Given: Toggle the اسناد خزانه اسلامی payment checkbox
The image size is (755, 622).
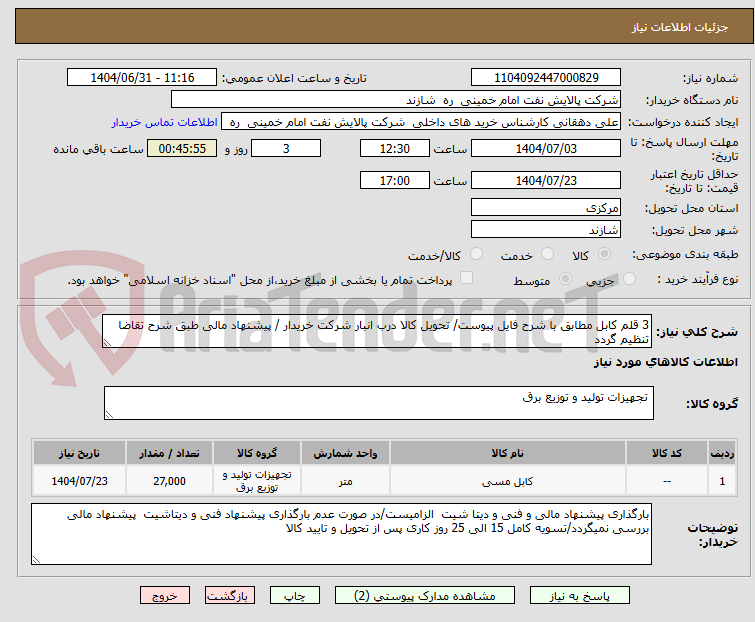Looking at the screenshot, I should (467, 278).
